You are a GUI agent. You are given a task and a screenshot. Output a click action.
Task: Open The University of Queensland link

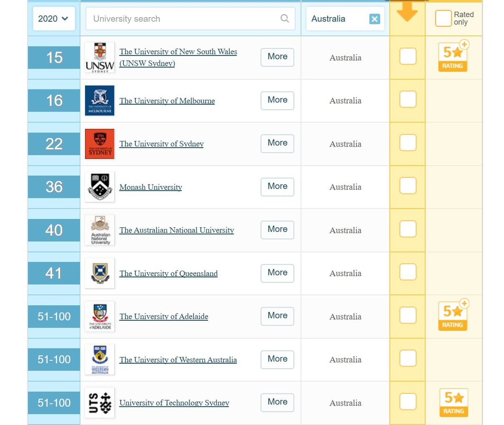click(x=168, y=273)
